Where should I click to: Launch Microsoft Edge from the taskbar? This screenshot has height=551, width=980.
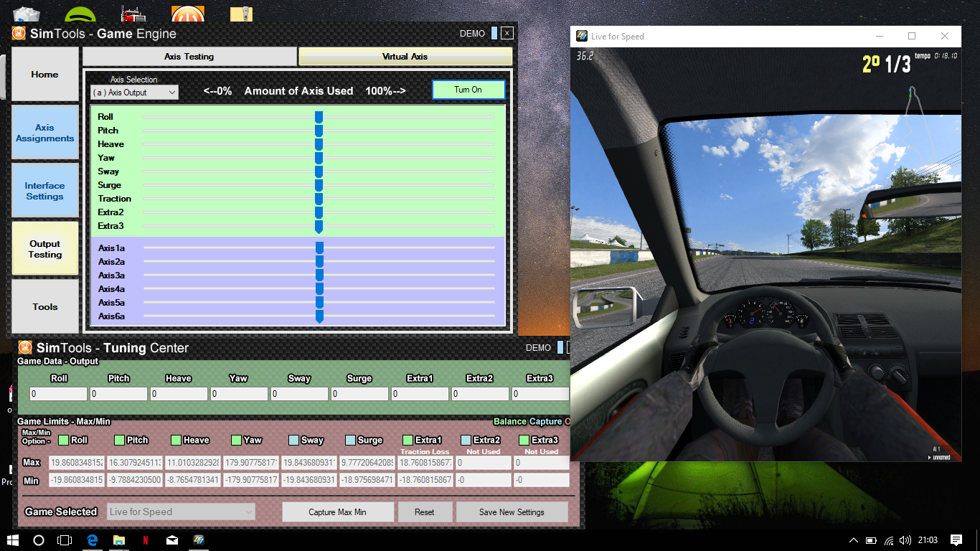click(92, 540)
